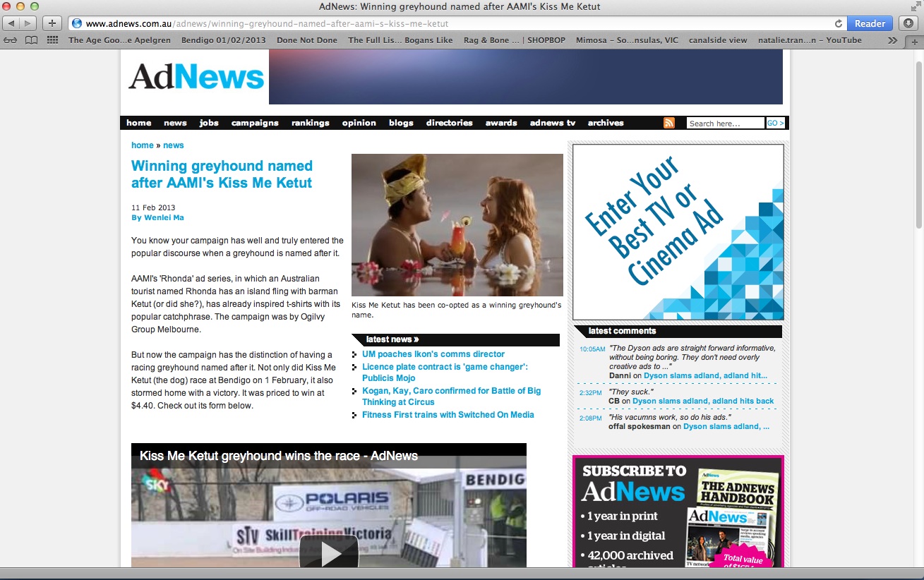Viewport: 924px width, 580px height.
Task: Click the Kiss Me Ketut article photo
Action: click(x=457, y=225)
